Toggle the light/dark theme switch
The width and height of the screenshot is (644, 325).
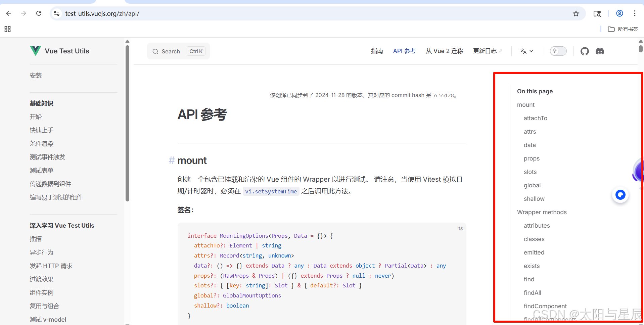[558, 51]
